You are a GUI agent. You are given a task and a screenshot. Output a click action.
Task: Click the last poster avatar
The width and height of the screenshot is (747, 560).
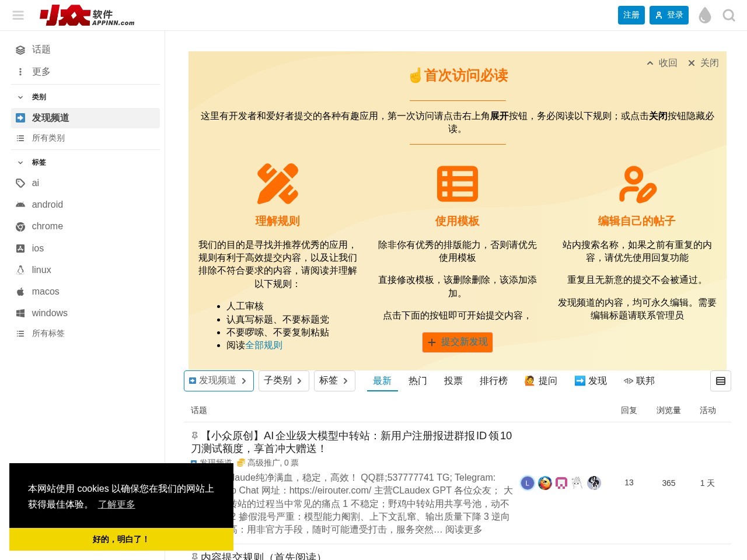594,483
